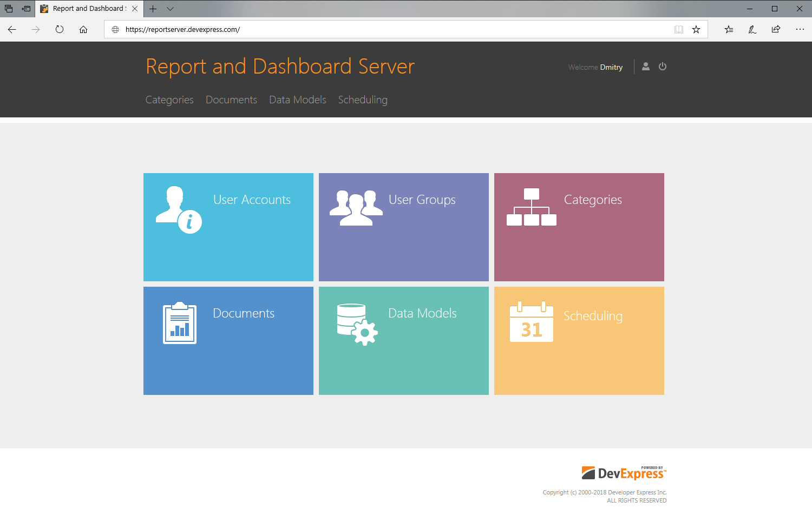
Task: Open a new tab with plus icon
Action: [153, 9]
